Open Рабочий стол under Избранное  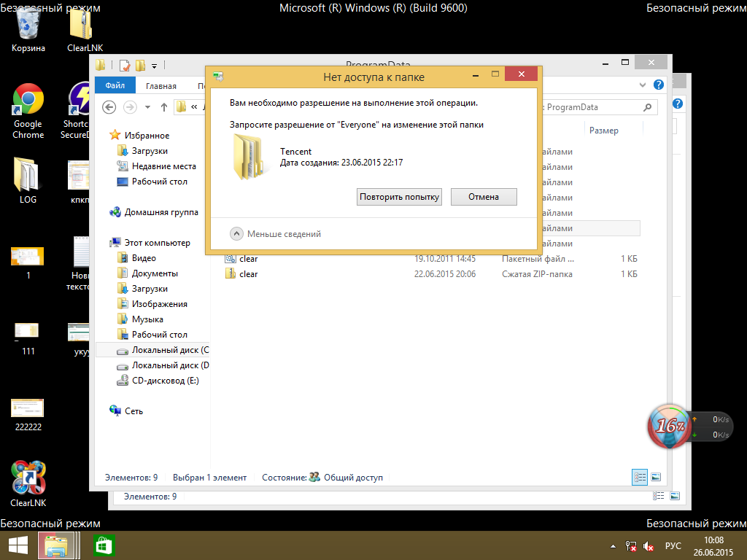point(152,182)
